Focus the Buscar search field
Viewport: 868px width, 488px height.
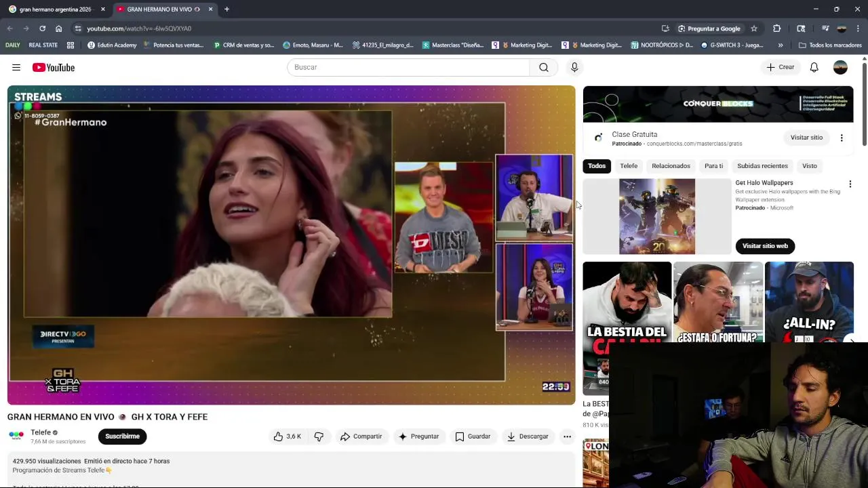pyautogui.click(x=408, y=67)
